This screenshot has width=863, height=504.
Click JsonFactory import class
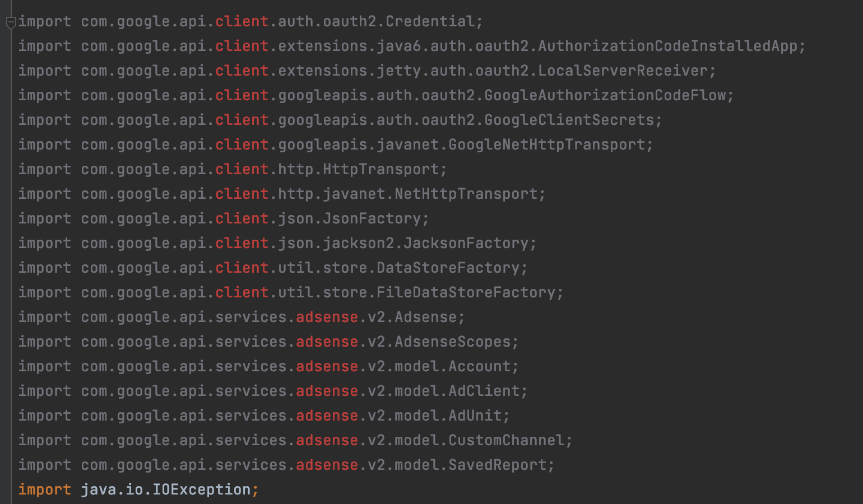point(372,218)
